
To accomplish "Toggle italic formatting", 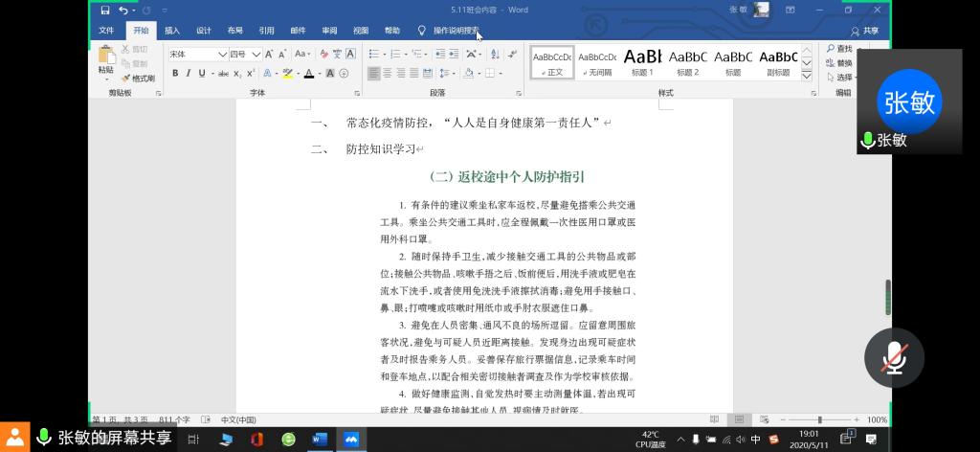I will click(189, 73).
